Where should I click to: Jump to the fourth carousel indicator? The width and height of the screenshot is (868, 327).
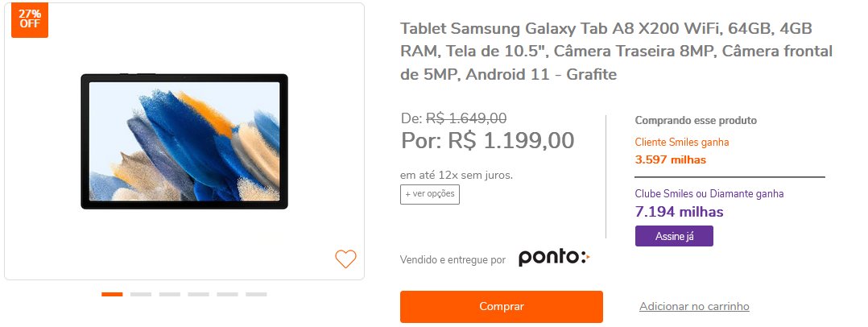point(198,294)
